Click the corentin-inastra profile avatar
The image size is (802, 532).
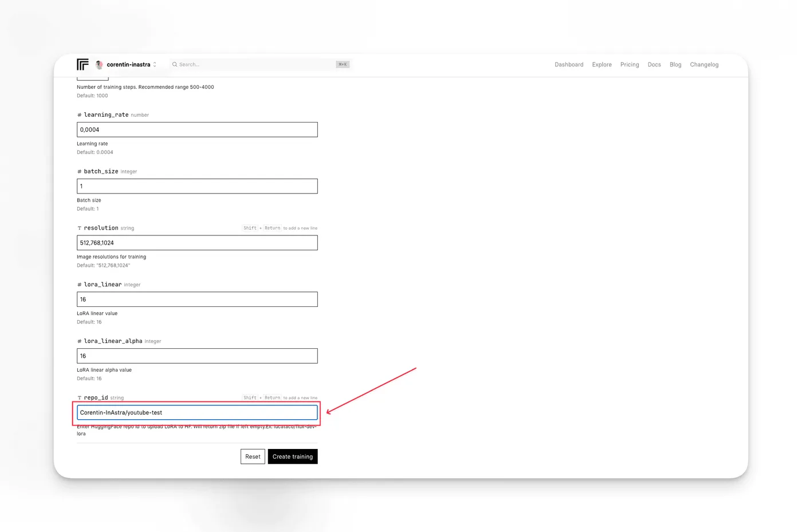(x=99, y=65)
